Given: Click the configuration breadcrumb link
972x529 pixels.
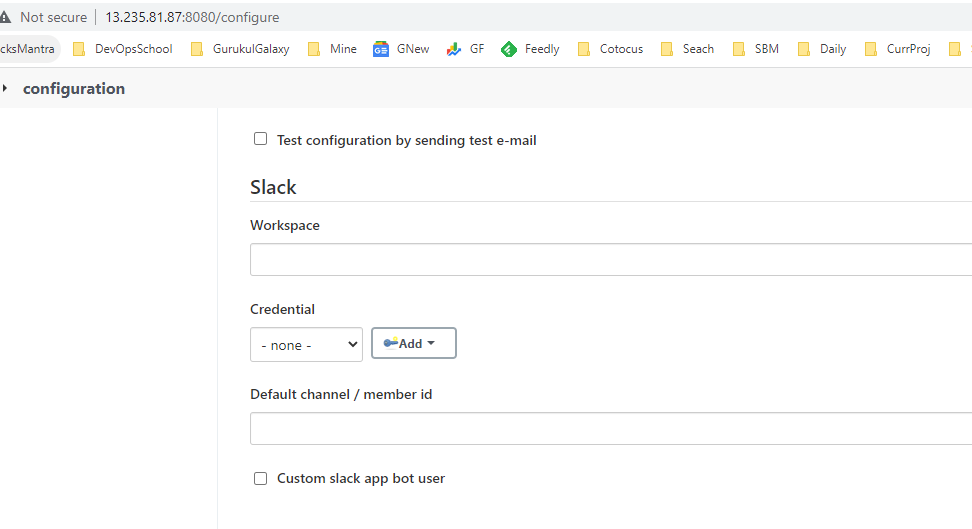Looking at the screenshot, I should click(74, 88).
